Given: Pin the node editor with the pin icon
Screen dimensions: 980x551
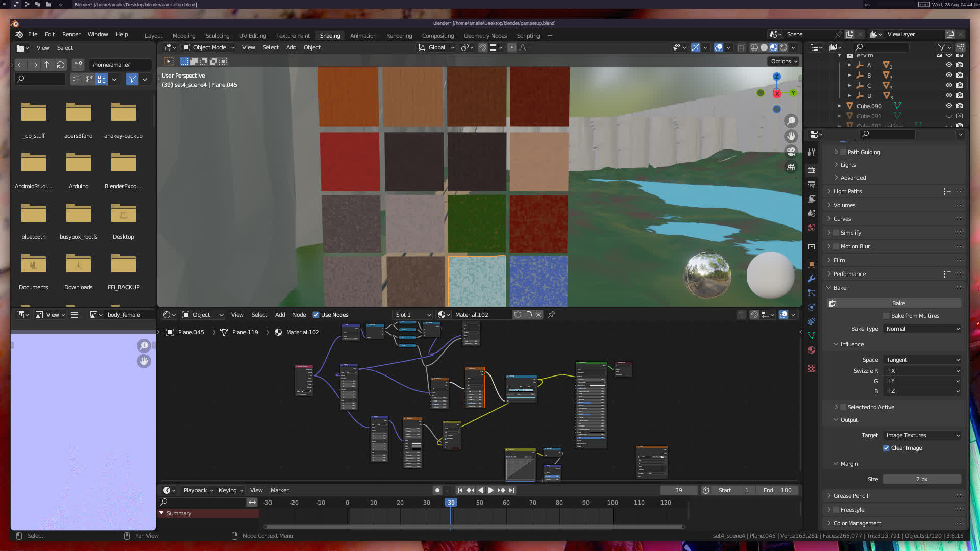Looking at the screenshot, I should click(551, 315).
